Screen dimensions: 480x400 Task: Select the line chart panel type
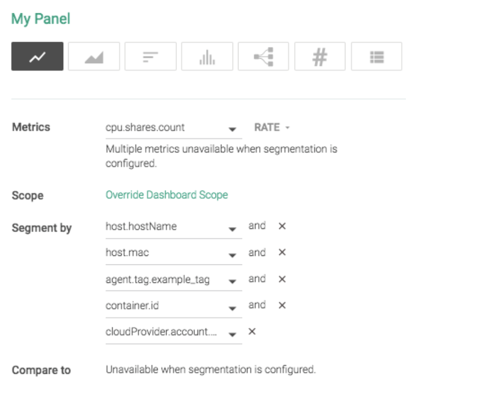tap(37, 56)
